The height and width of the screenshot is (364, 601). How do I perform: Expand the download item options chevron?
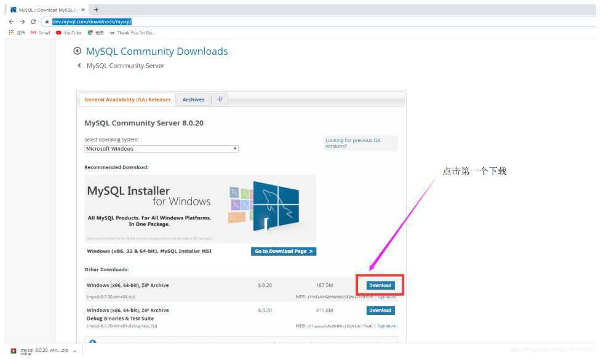(74, 351)
